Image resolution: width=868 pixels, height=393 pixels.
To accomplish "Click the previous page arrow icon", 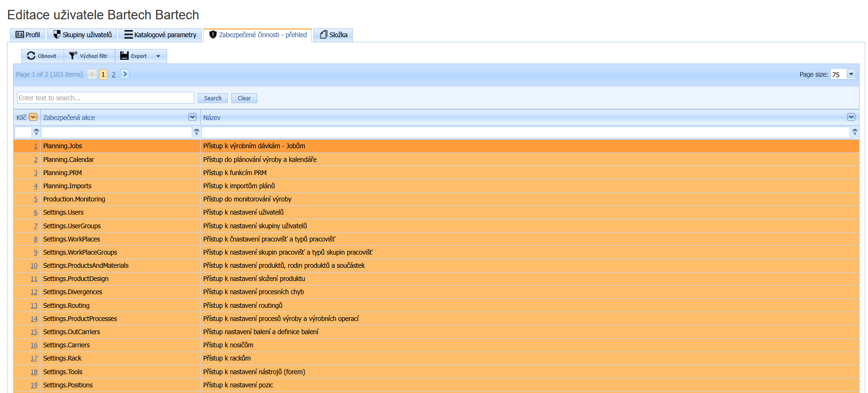I will pyautogui.click(x=92, y=74).
